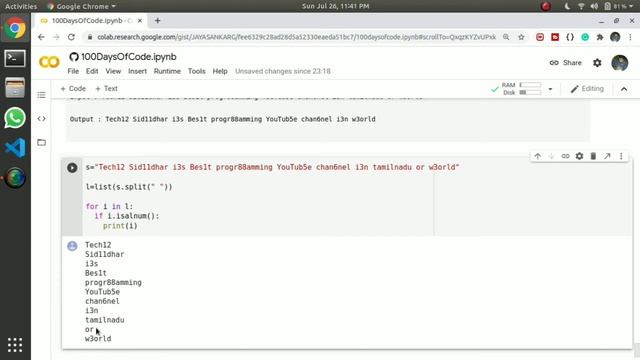This screenshot has width=640, height=360.
Task: Go forward in Chrome history
Action: (x=56, y=37)
